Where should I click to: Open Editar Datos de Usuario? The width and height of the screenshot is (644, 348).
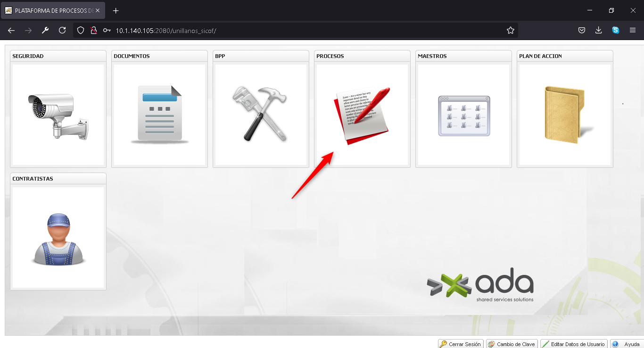click(574, 344)
